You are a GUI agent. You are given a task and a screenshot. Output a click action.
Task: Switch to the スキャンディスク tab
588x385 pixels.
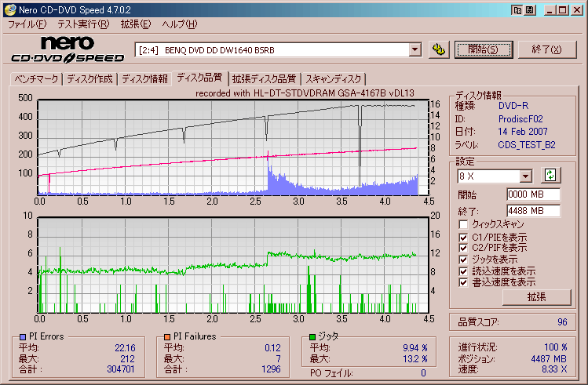[x=333, y=79]
